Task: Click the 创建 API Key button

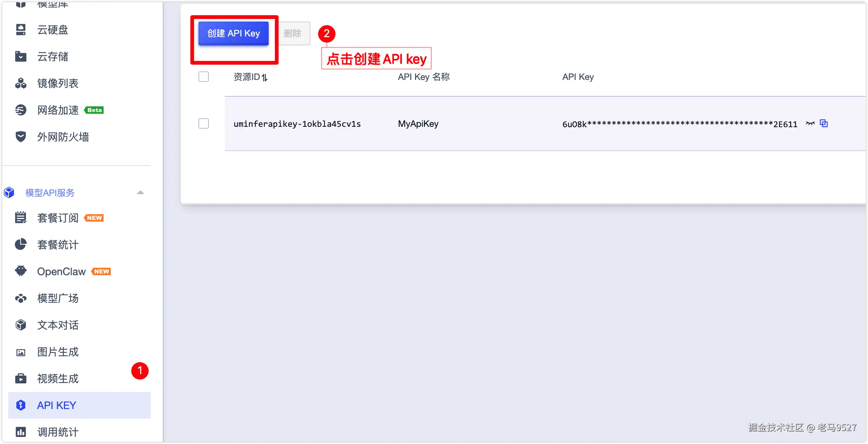Action: [x=233, y=33]
